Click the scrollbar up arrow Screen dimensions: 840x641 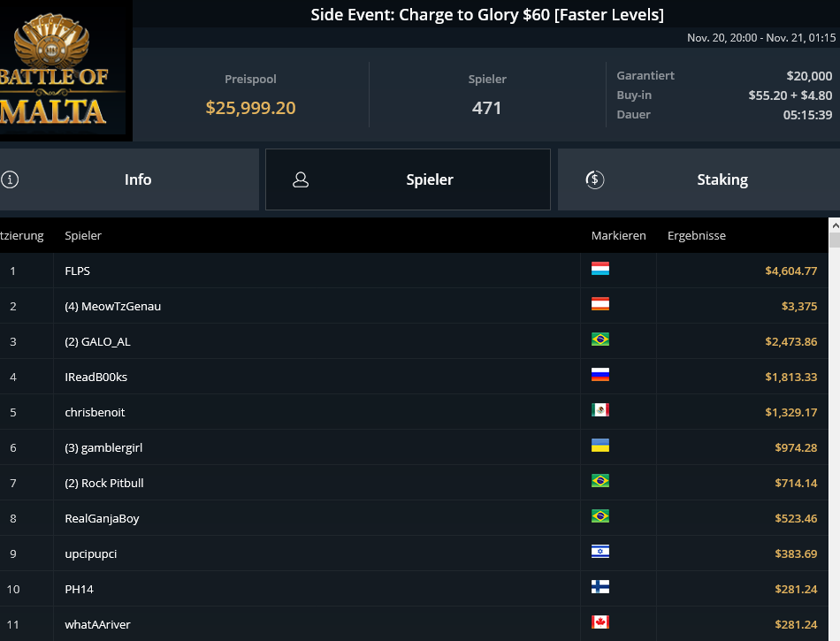pyautogui.click(x=834, y=226)
